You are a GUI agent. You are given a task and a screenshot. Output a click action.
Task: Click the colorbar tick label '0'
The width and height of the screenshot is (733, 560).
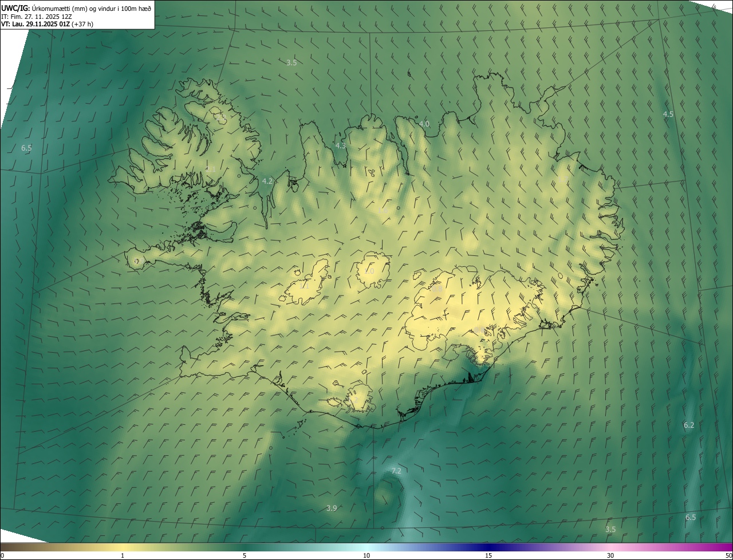coord(2,555)
